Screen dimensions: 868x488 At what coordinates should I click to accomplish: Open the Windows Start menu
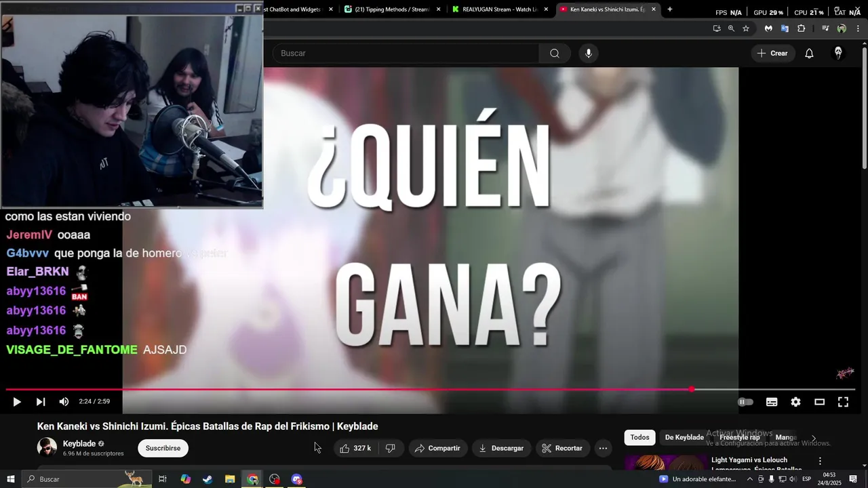point(10,479)
